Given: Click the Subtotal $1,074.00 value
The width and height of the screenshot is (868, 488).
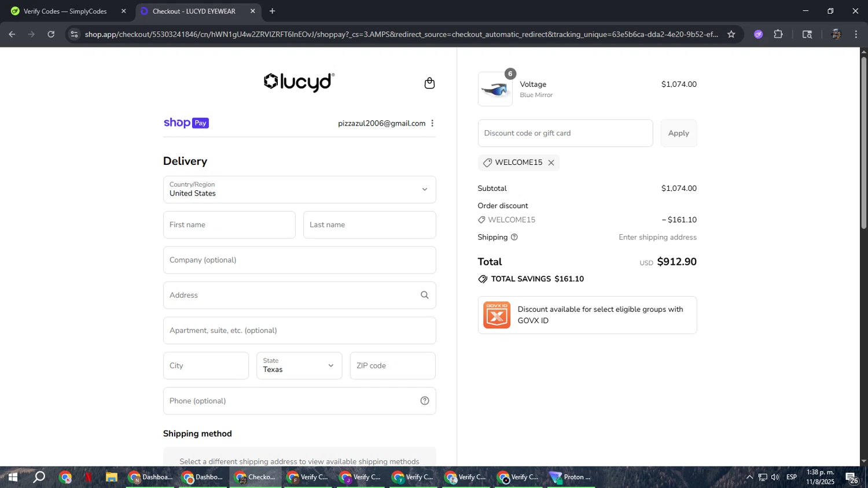Looking at the screenshot, I should 679,188.
